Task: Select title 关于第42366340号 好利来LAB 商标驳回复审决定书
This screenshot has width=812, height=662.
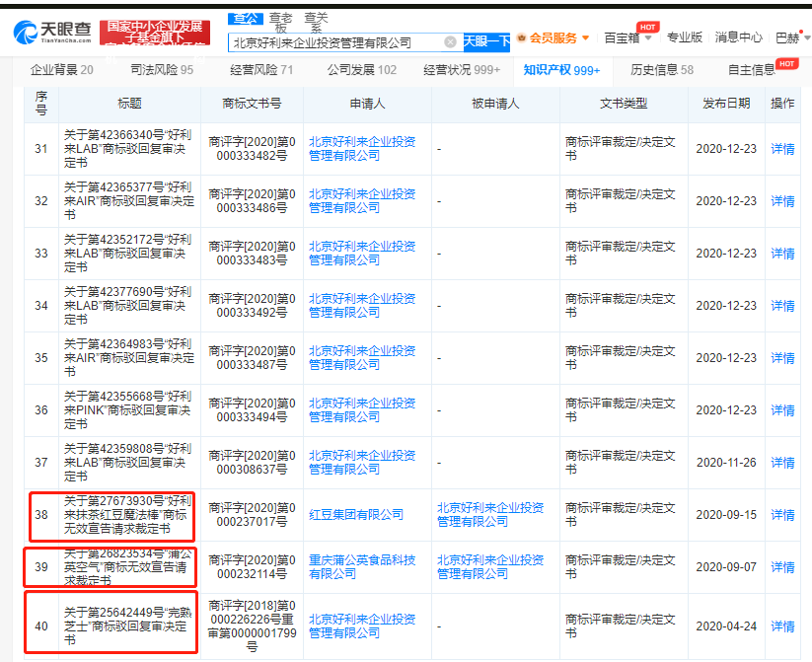Action: tap(128, 149)
